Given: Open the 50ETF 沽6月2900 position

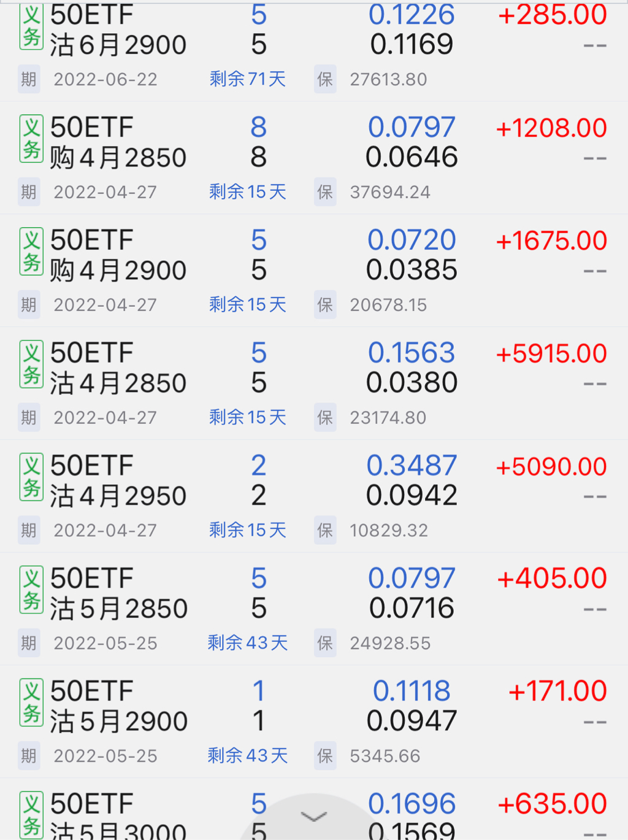Looking at the screenshot, I should (x=118, y=29).
